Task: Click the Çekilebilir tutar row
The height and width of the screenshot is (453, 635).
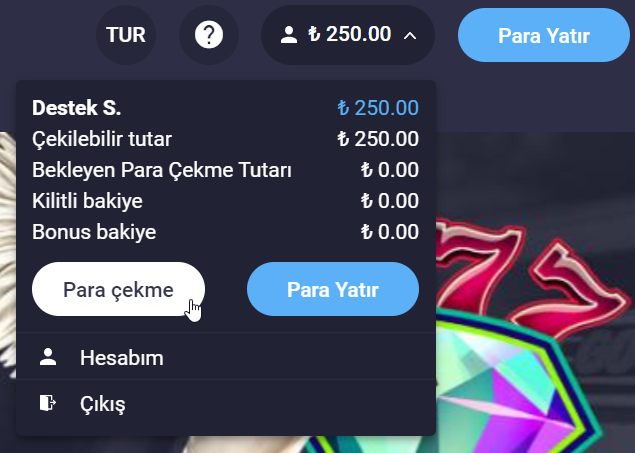Action: pyautogui.click(x=225, y=139)
